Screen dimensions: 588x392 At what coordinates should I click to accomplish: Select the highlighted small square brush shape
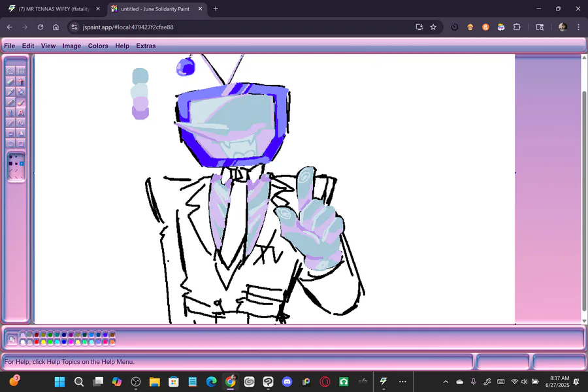tap(22, 163)
